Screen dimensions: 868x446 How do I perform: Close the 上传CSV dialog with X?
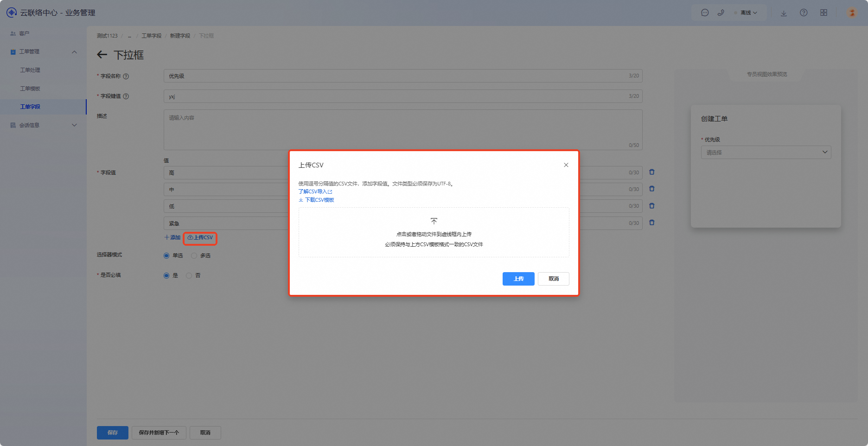click(x=566, y=165)
